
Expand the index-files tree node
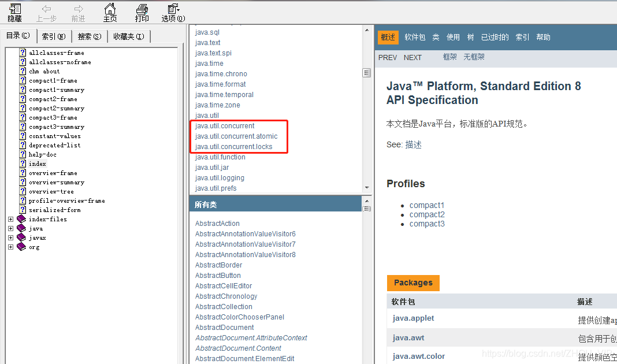[10, 219]
